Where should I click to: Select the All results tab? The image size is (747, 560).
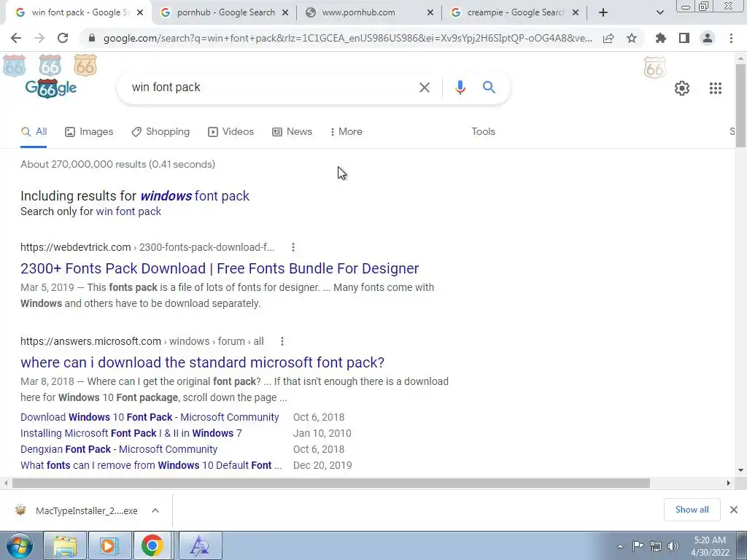click(34, 132)
